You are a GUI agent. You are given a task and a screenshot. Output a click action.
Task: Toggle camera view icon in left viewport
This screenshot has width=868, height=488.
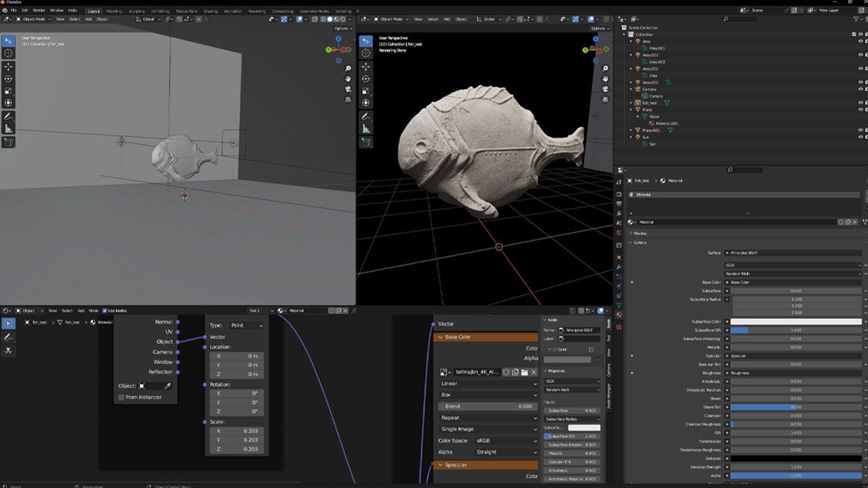coord(349,89)
